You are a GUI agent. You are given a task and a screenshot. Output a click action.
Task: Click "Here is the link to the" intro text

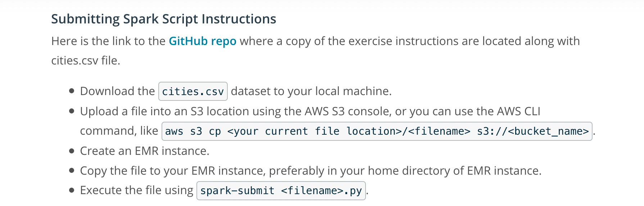[x=108, y=41]
